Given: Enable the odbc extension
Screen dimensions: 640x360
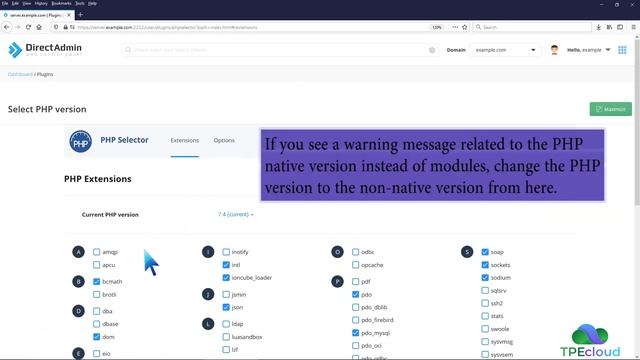Looking at the screenshot, I should pyautogui.click(x=356, y=252).
